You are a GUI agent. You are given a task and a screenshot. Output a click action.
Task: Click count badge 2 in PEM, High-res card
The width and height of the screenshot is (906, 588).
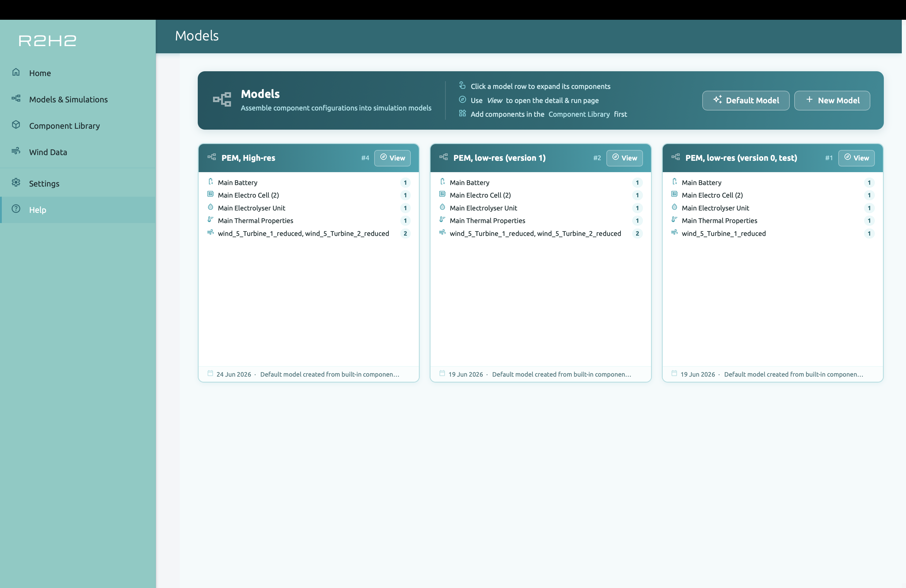pos(405,234)
